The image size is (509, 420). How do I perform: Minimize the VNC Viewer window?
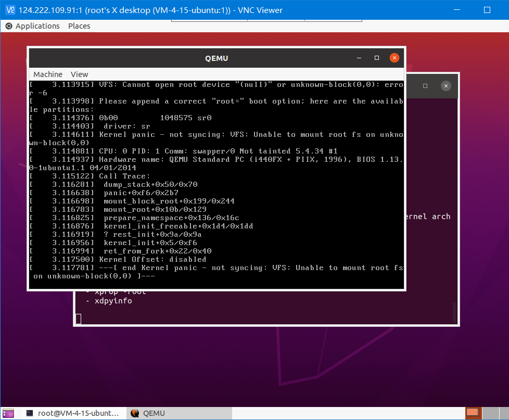tap(457, 10)
